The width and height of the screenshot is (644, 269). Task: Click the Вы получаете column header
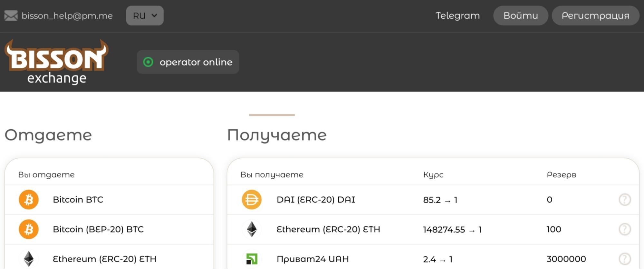[272, 175]
